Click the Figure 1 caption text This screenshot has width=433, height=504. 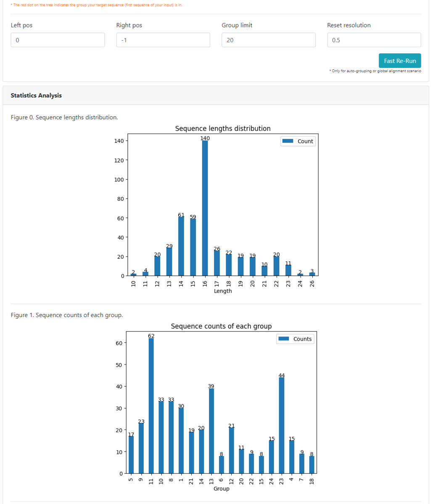point(67,315)
